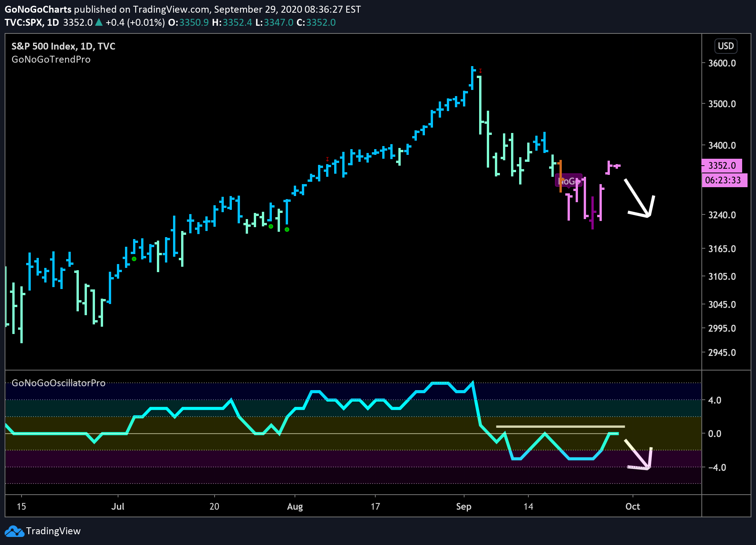
Task: Click the 2995.0 price axis label
Action: tap(722, 328)
